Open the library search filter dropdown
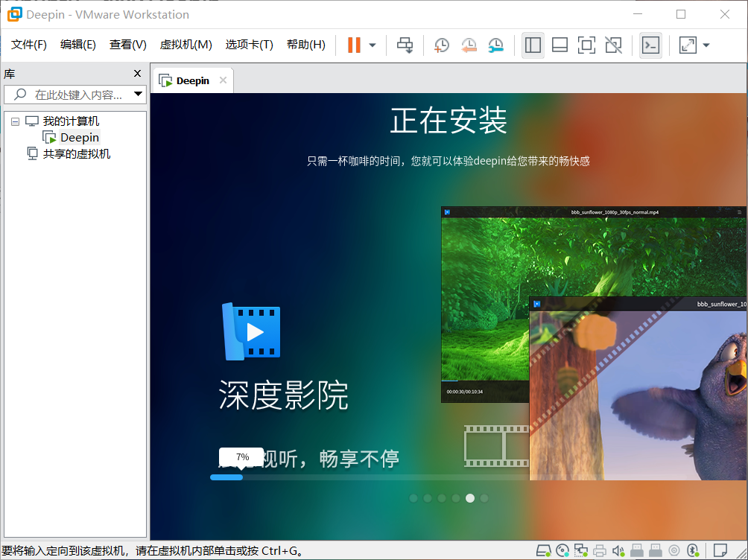Screen dimensions: 748x560 tap(139, 94)
